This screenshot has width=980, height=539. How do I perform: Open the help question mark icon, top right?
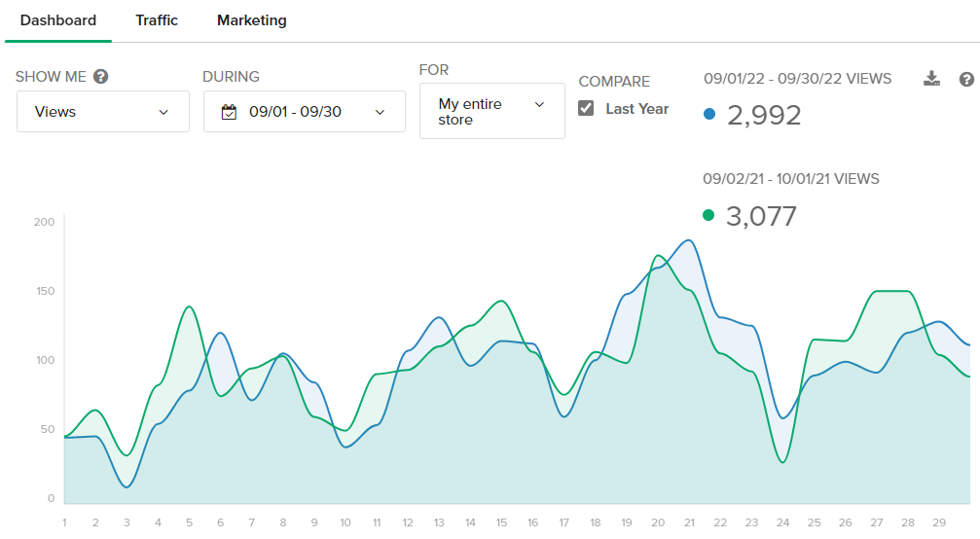pos(966,79)
